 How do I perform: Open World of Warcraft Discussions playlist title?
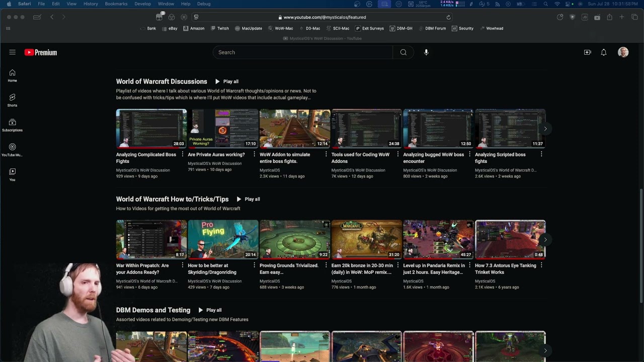162,81
